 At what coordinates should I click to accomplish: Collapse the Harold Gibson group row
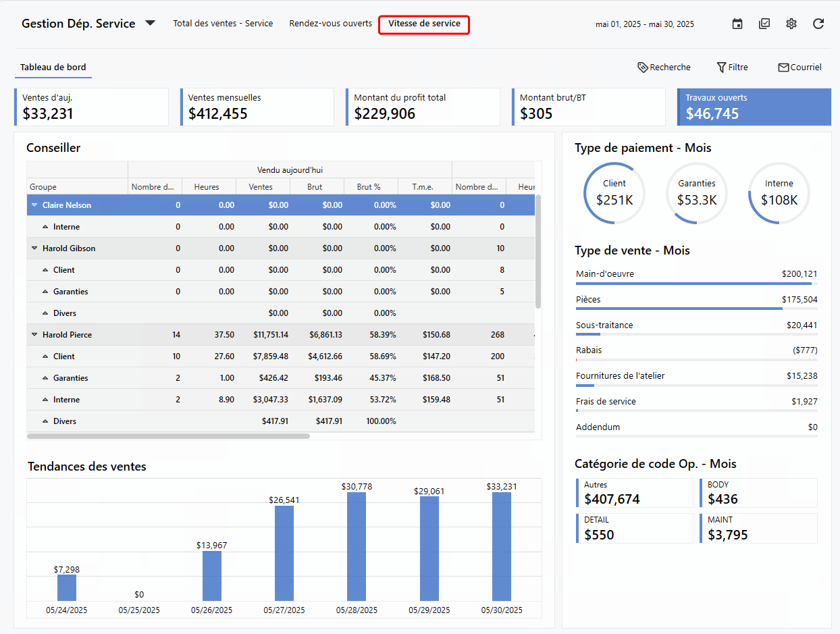pyautogui.click(x=34, y=248)
